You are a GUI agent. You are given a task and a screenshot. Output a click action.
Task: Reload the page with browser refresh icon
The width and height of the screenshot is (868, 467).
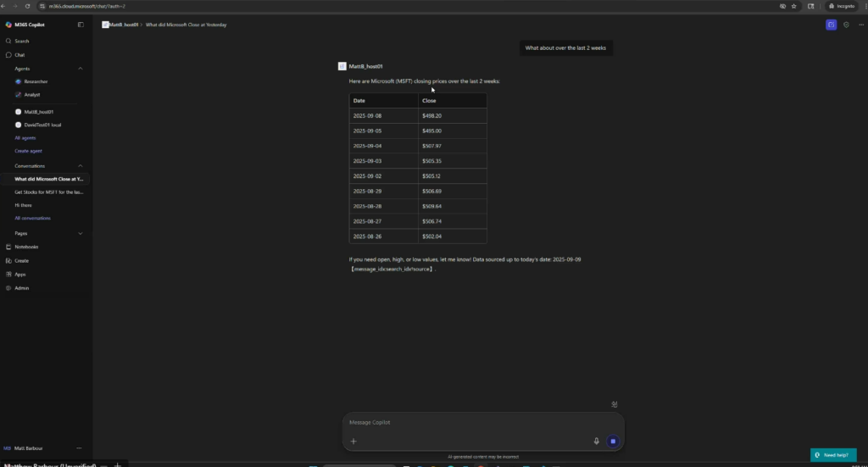pos(27,6)
